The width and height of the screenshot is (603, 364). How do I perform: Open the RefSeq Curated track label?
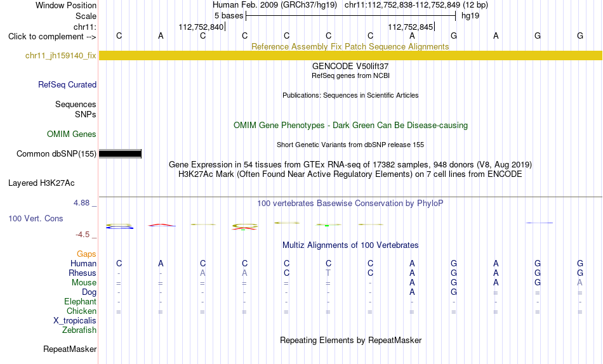click(x=67, y=84)
